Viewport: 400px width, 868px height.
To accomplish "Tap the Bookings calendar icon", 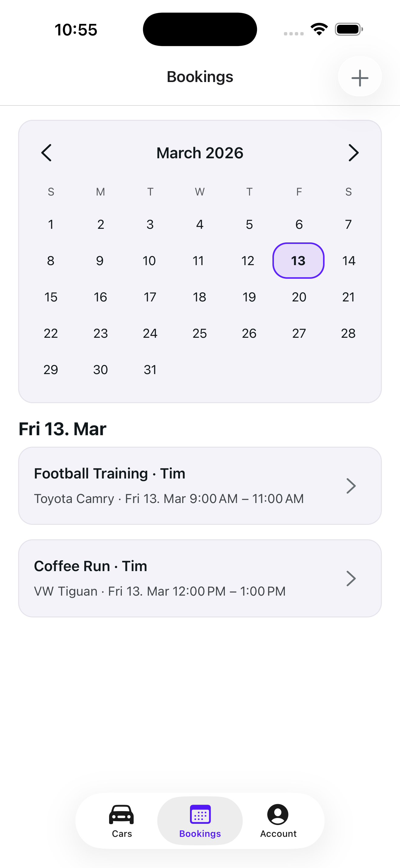I will pyautogui.click(x=200, y=814).
